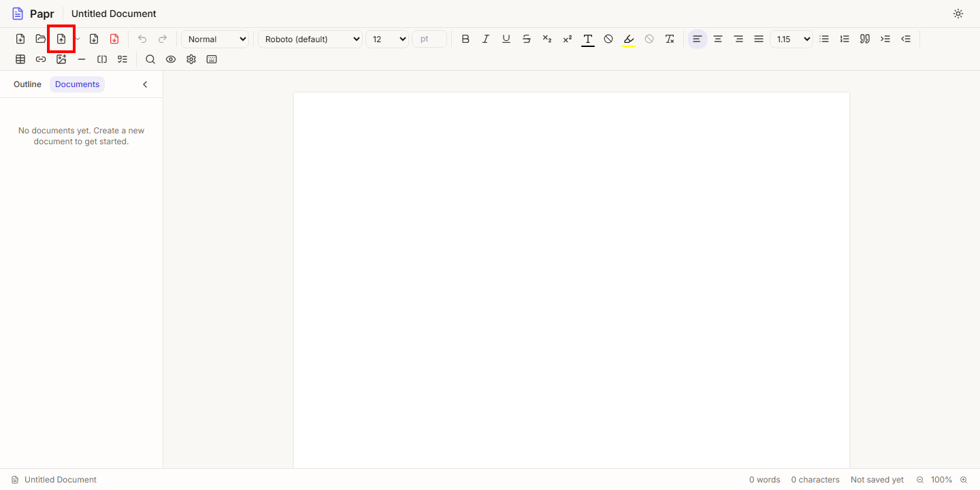This screenshot has height=490, width=980.
Task: Insert a horizontal rule
Action: pos(82,60)
